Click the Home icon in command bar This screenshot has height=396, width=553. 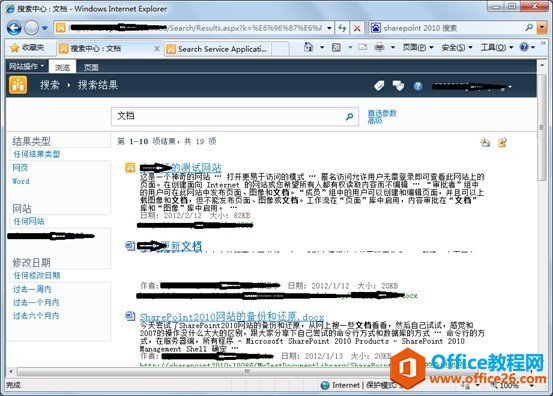pos(309,47)
